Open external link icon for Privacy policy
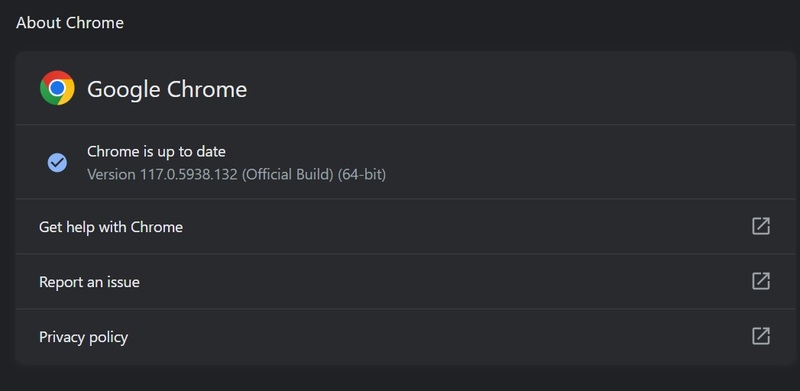 (x=761, y=336)
